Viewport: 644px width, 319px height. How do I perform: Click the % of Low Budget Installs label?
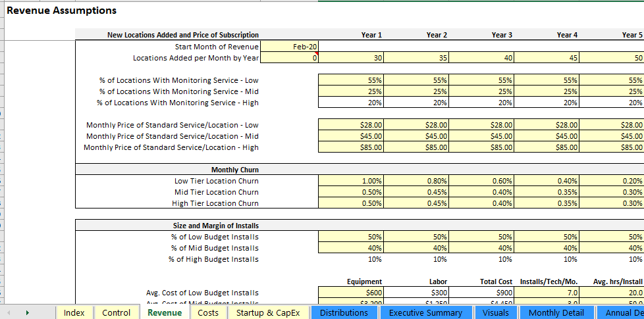pos(215,237)
